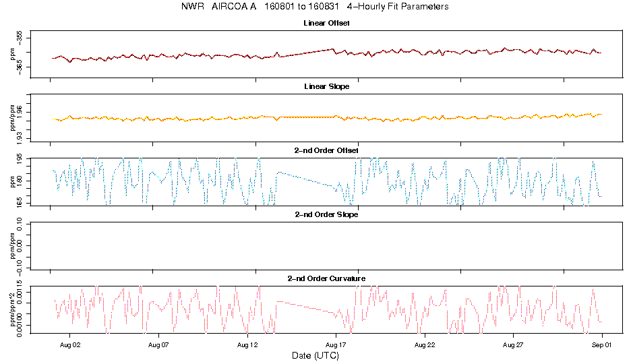
Task: Click the 'Aug 07' date tick label
Action: point(158,345)
